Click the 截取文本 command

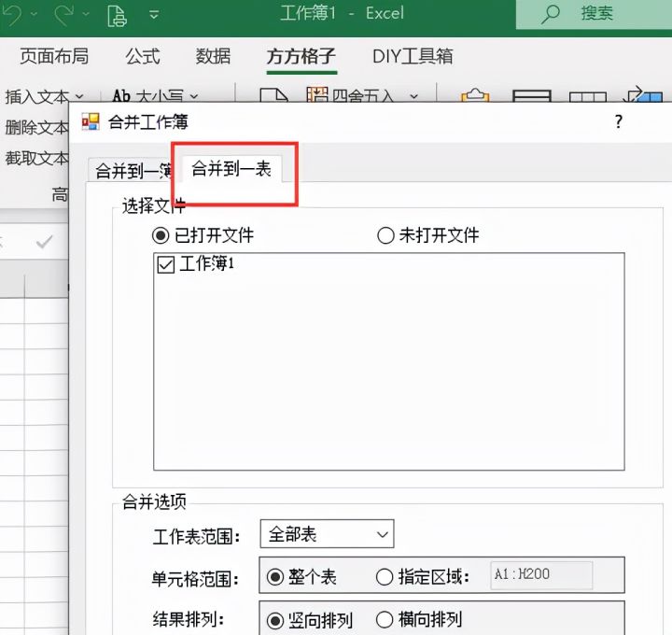36,158
